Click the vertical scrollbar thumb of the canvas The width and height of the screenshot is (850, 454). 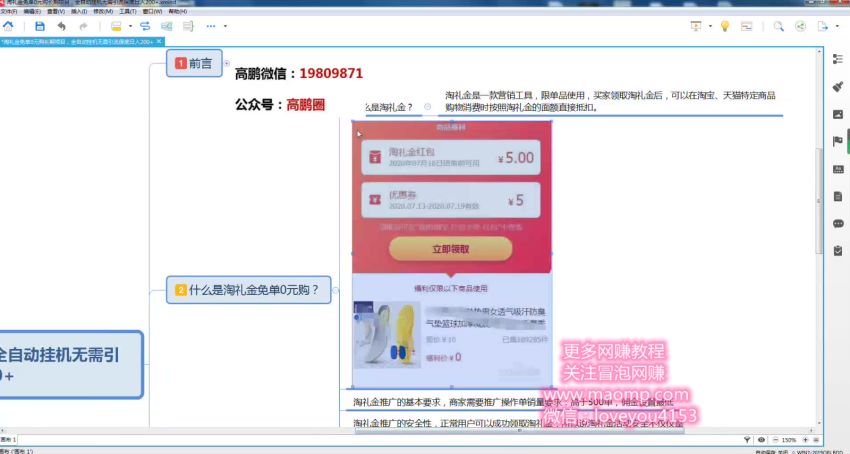(x=820, y=200)
